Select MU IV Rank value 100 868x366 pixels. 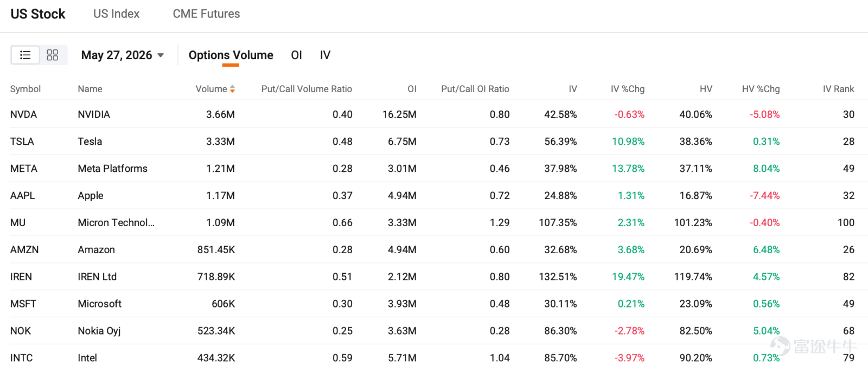tap(846, 223)
